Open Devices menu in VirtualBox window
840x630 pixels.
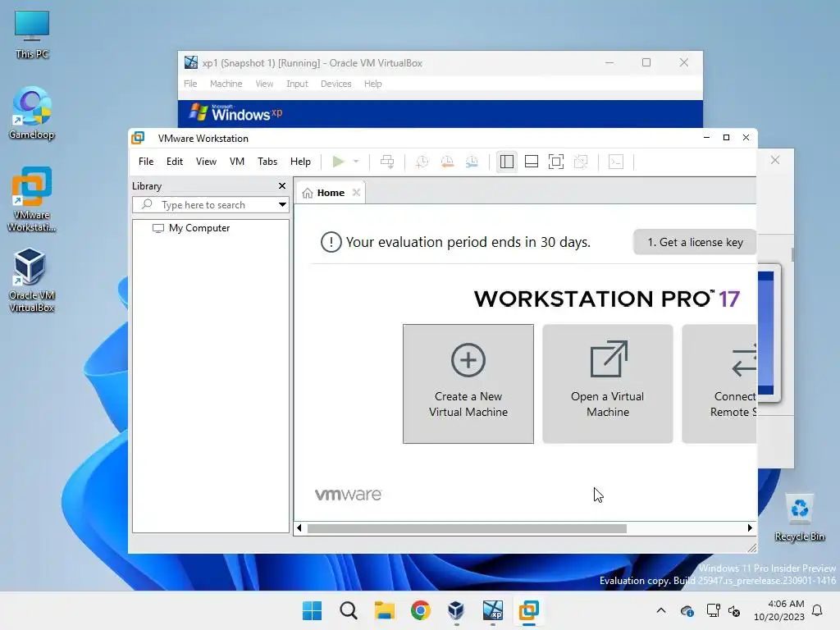pyautogui.click(x=336, y=84)
